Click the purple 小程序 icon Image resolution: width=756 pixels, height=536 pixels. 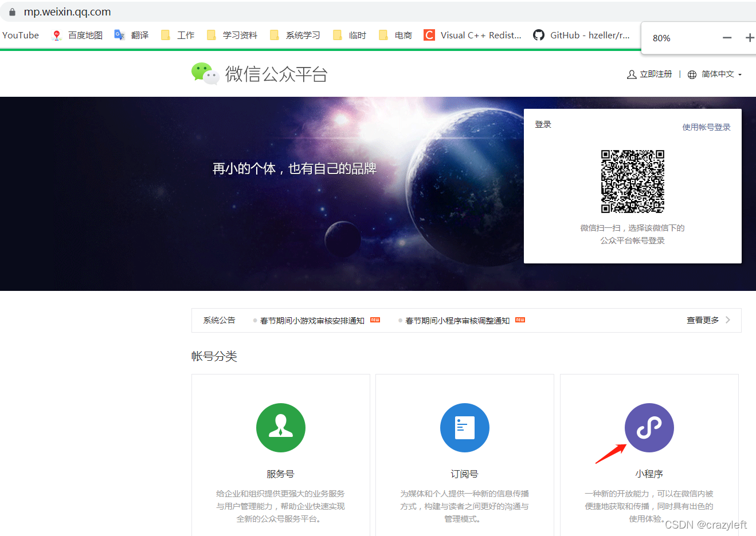(649, 428)
